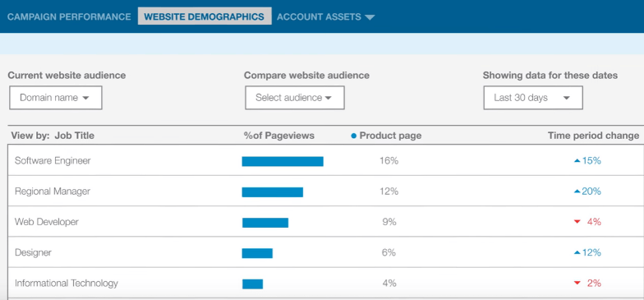Click the up 15% change for Software Engineer

(x=587, y=161)
